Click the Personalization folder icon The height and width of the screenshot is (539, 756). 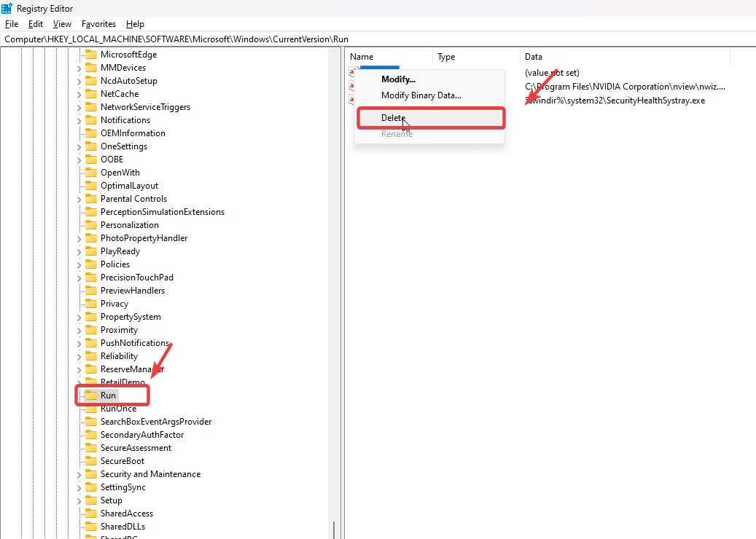(91, 225)
